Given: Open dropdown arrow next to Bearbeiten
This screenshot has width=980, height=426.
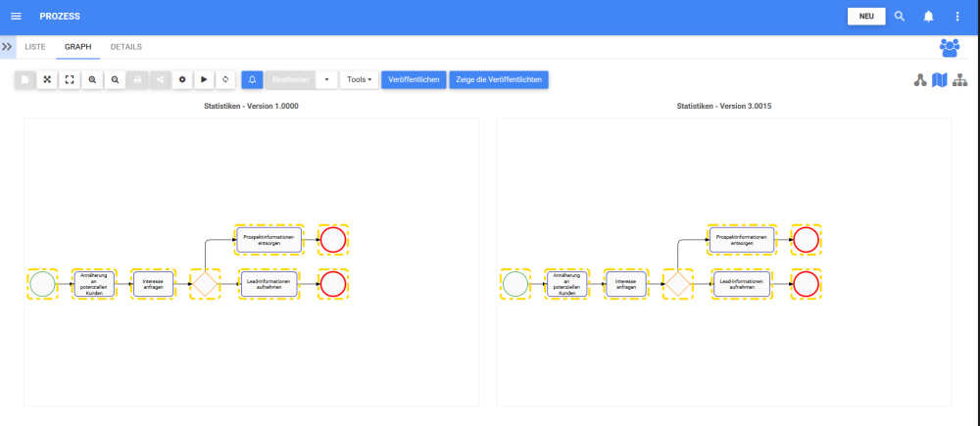Looking at the screenshot, I should 326,79.
